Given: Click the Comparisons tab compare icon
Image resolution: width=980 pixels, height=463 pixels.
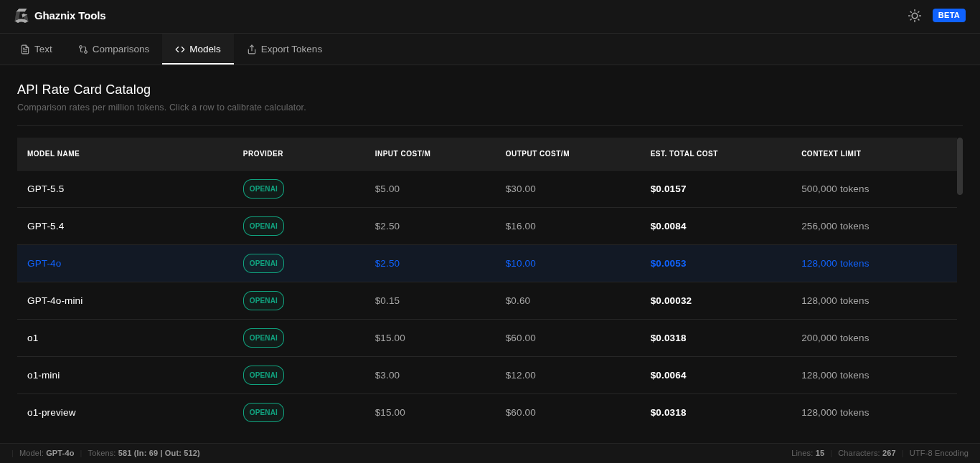Looking at the screenshot, I should click(x=83, y=49).
